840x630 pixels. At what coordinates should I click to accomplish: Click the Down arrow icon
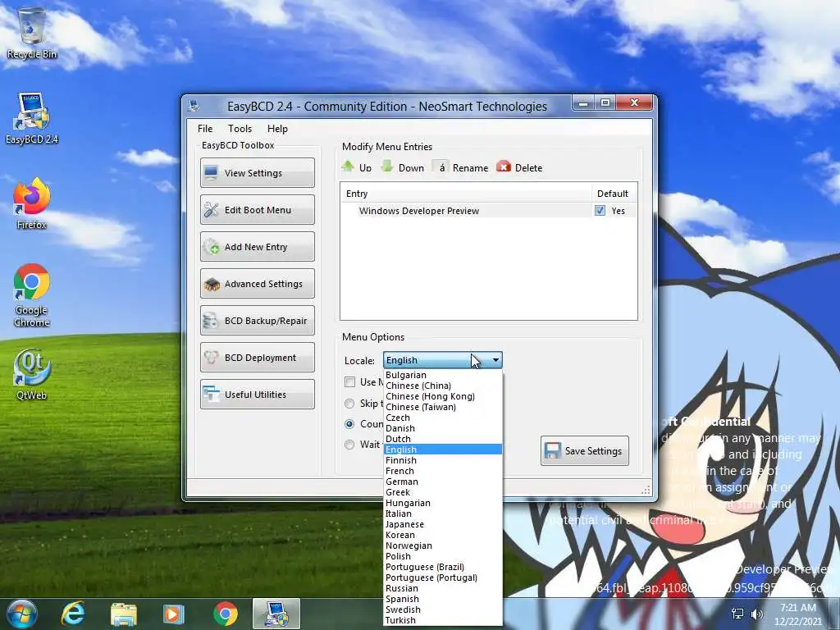[x=387, y=167]
